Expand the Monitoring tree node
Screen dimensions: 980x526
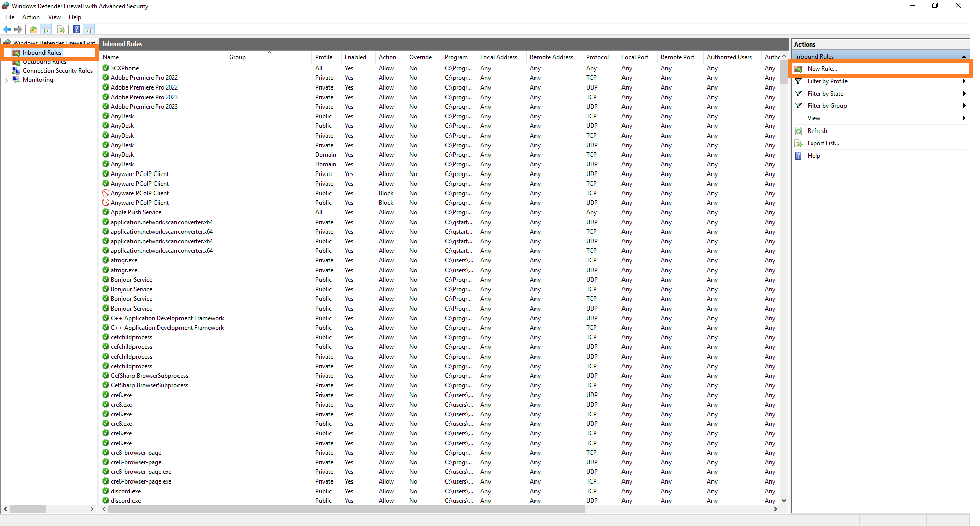pos(6,80)
